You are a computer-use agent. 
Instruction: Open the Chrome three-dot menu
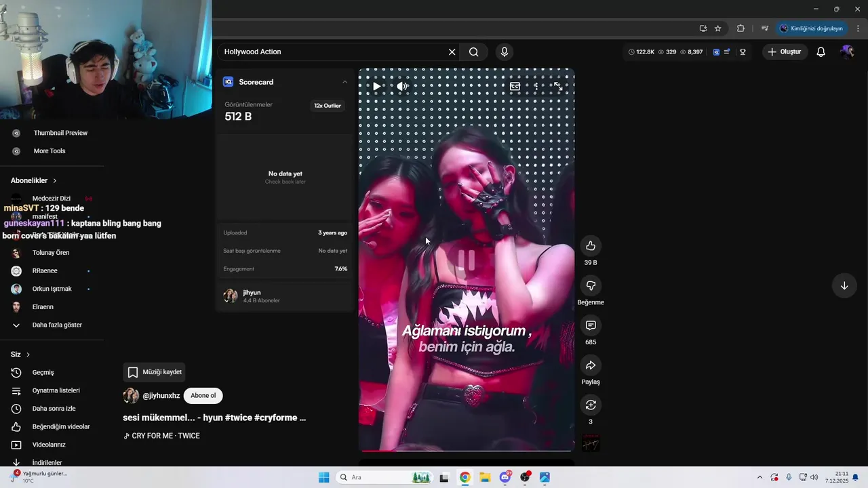coord(859,28)
